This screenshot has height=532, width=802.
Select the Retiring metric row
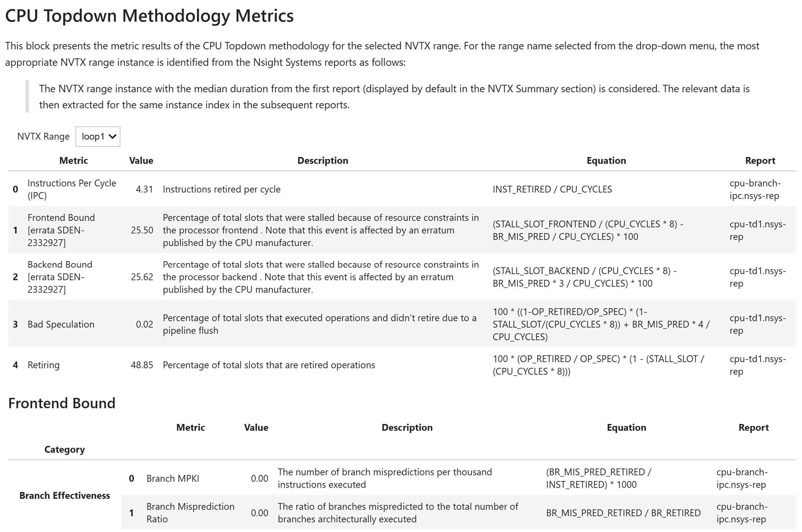click(x=44, y=365)
